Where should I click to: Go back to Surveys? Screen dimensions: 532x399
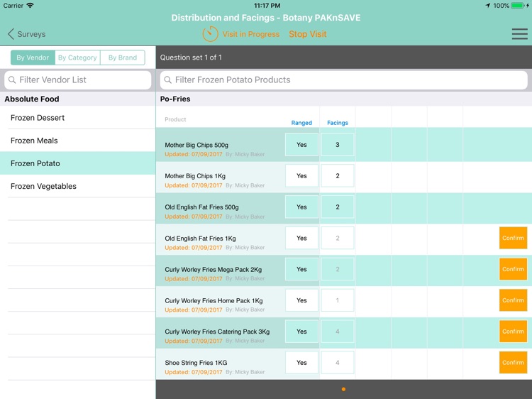(x=26, y=34)
